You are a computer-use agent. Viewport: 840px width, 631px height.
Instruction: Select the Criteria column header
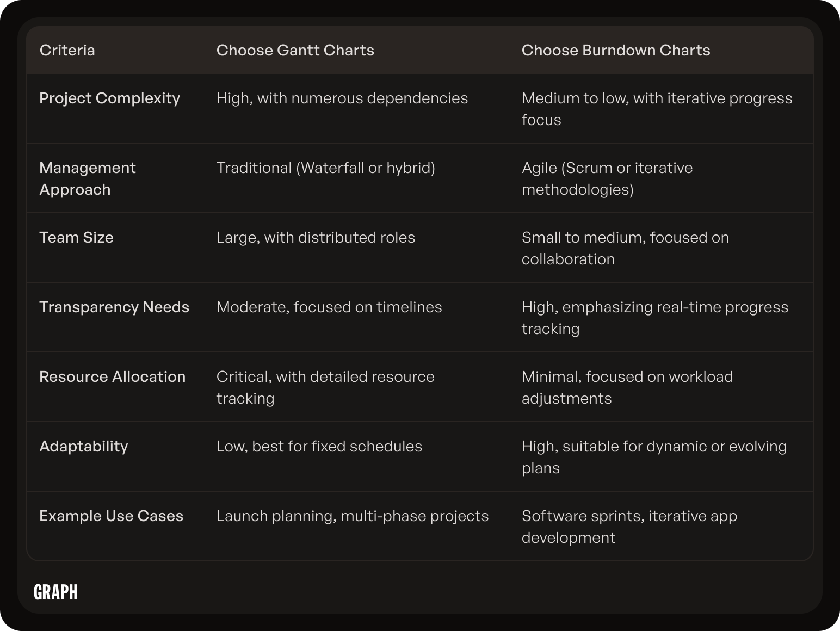point(67,50)
